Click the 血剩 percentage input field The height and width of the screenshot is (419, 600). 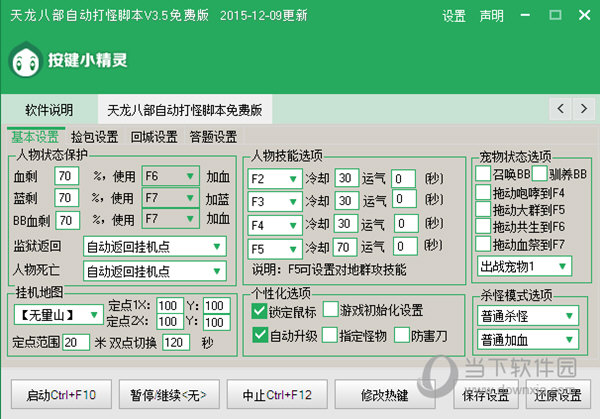coord(67,176)
